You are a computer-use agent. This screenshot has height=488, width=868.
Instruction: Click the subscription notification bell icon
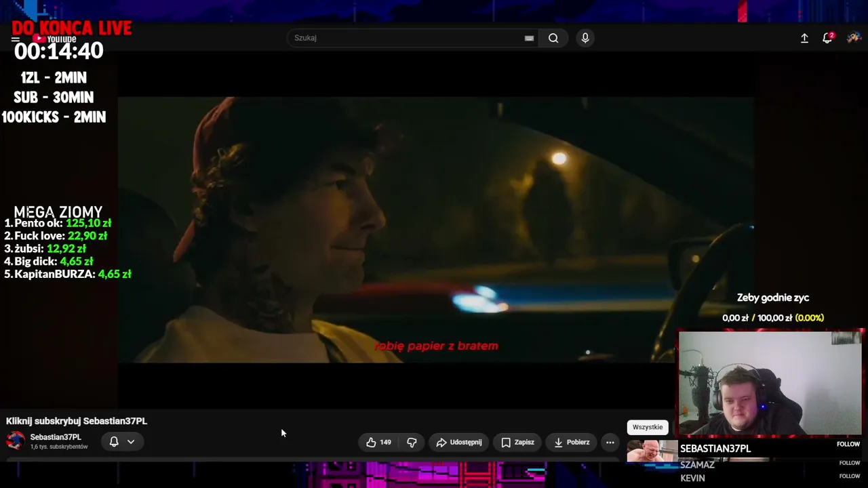pos(114,442)
